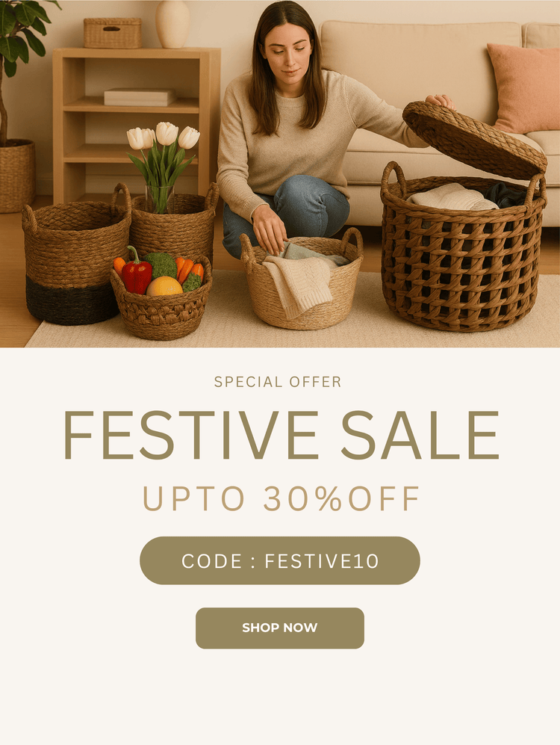
Task: Click the SPECIAL OFFER text
Action: [x=278, y=382]
